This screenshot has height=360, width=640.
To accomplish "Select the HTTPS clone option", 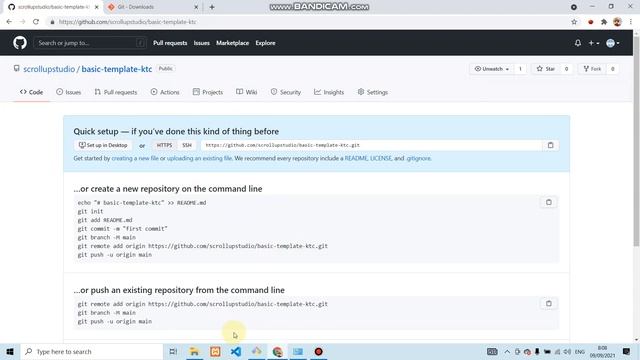I will click(164, 145).
